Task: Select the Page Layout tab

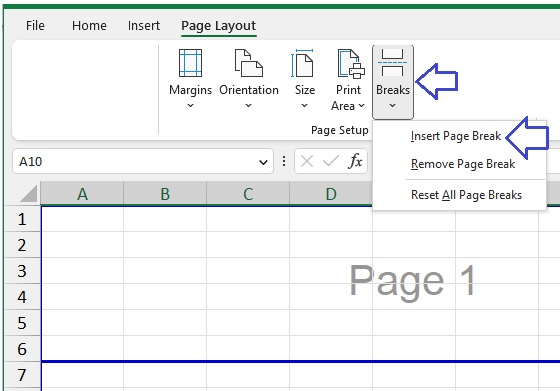Action: (219, 26)
